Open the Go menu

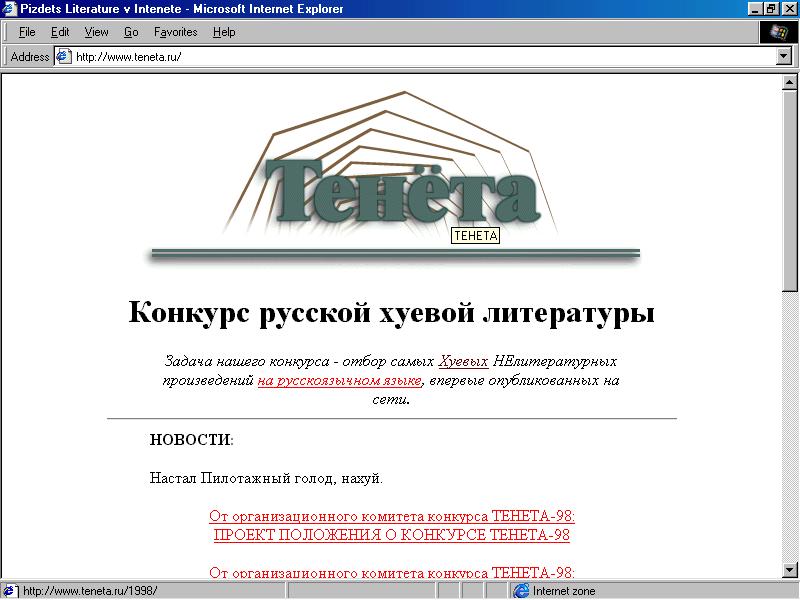(x=131, y=32)
